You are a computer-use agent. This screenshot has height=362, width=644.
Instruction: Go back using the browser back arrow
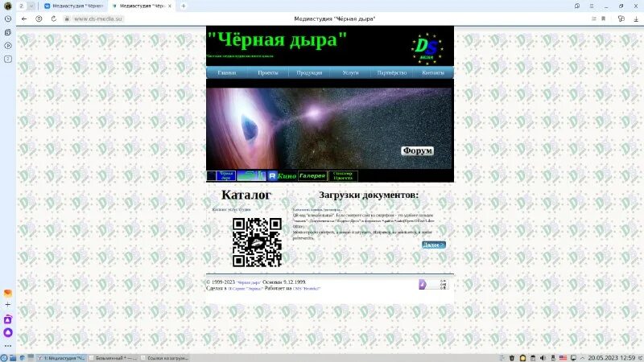pos(24,19)
